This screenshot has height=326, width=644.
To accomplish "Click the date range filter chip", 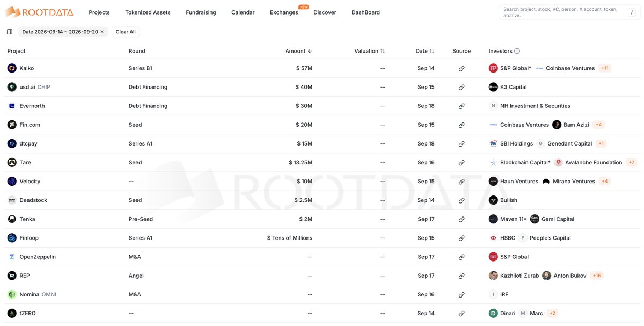I will coord(63,32).
